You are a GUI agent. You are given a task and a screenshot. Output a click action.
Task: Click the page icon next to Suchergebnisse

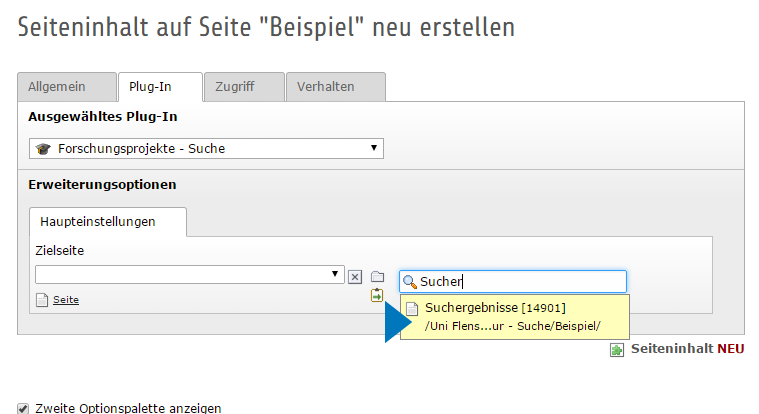click(x=411, y=308)
